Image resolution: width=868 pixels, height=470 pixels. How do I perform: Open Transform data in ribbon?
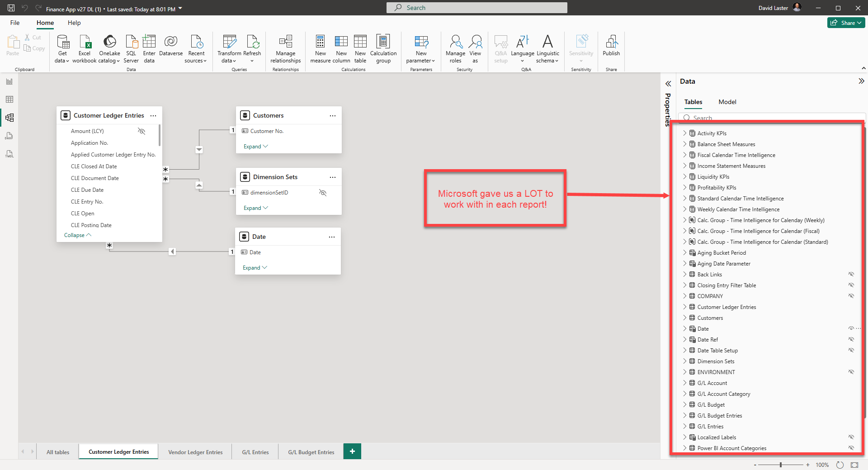[x=229, y=42]
